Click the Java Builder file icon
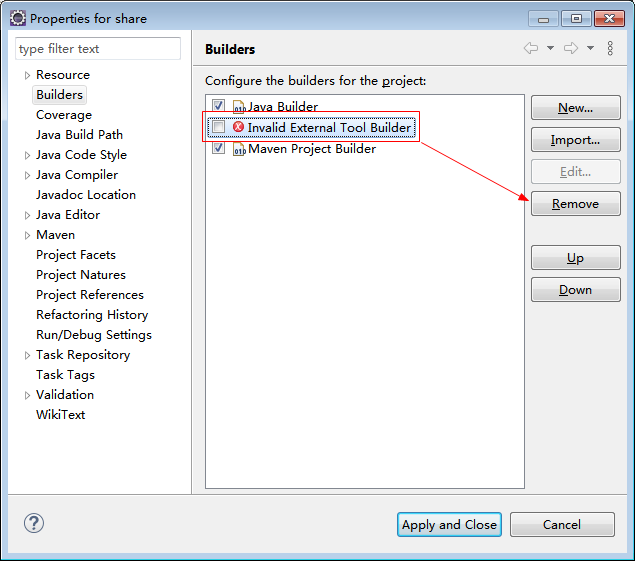This screenshot has width=635, height=561. [239, 107]
